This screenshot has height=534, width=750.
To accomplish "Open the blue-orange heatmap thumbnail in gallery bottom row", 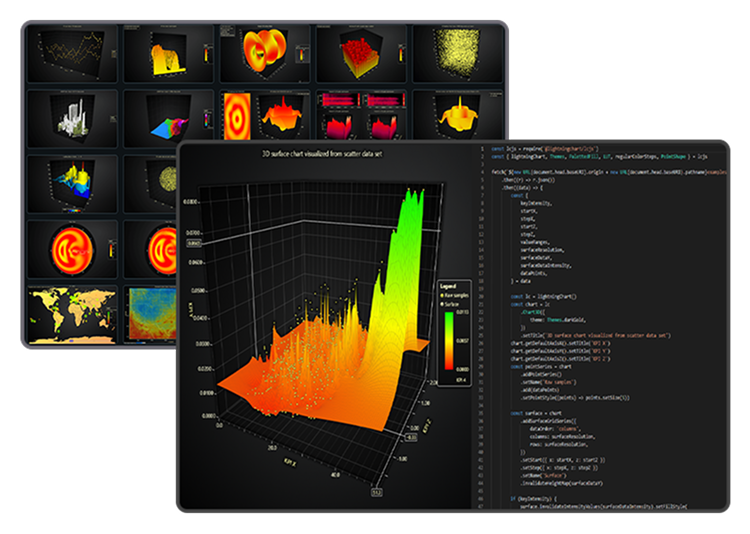I will [150, 314].
